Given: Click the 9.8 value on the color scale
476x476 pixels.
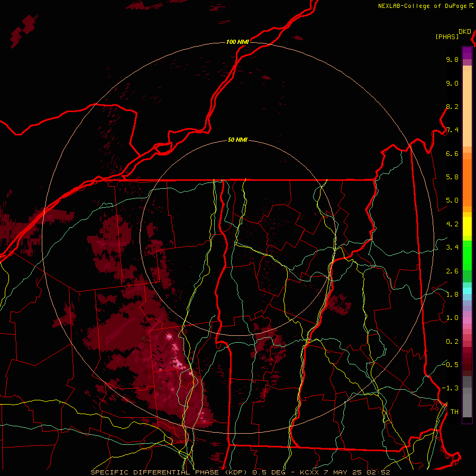Looking at the screenshot, I should [452, 59].
